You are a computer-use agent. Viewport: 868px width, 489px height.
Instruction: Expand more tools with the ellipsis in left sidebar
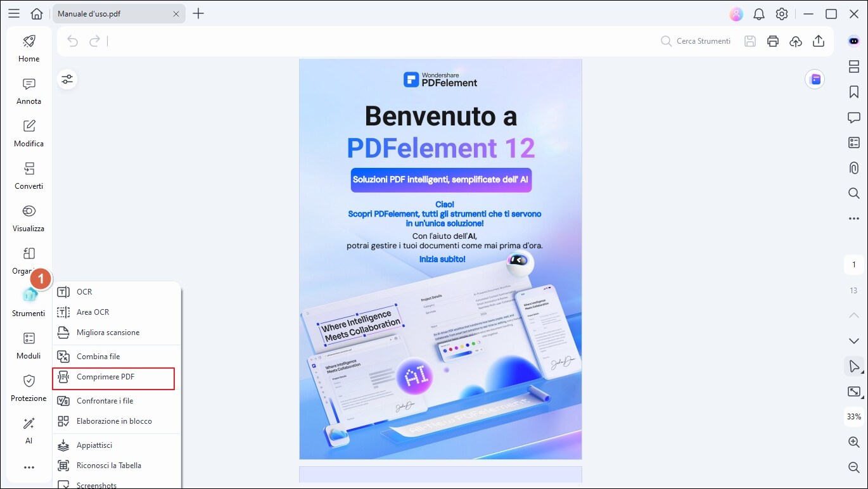point(28,467)
